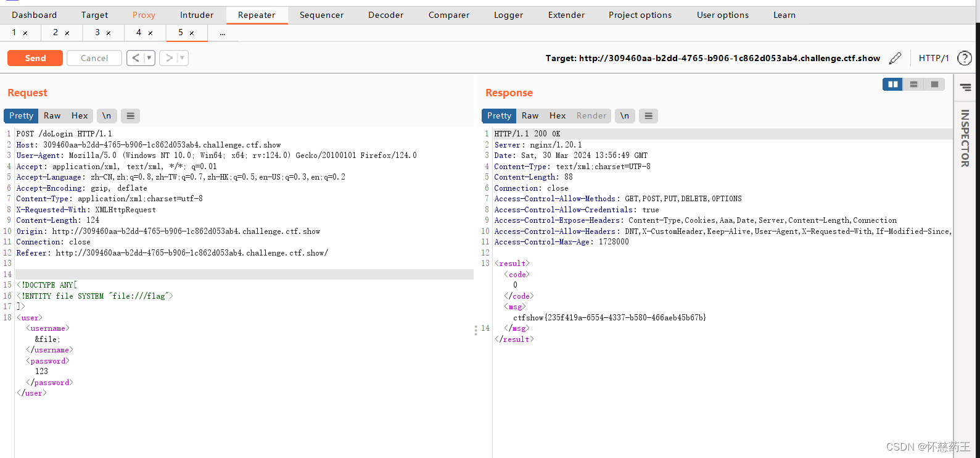Cancel the pending request
Screen dimensions: 980x458
click(94, 58)
